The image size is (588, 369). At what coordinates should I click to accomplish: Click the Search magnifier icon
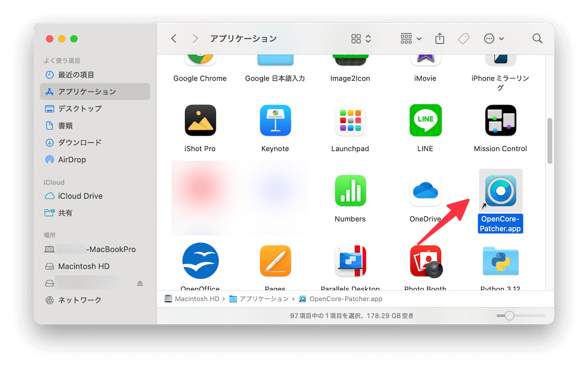pyautogui.click(x=537, y=39)
